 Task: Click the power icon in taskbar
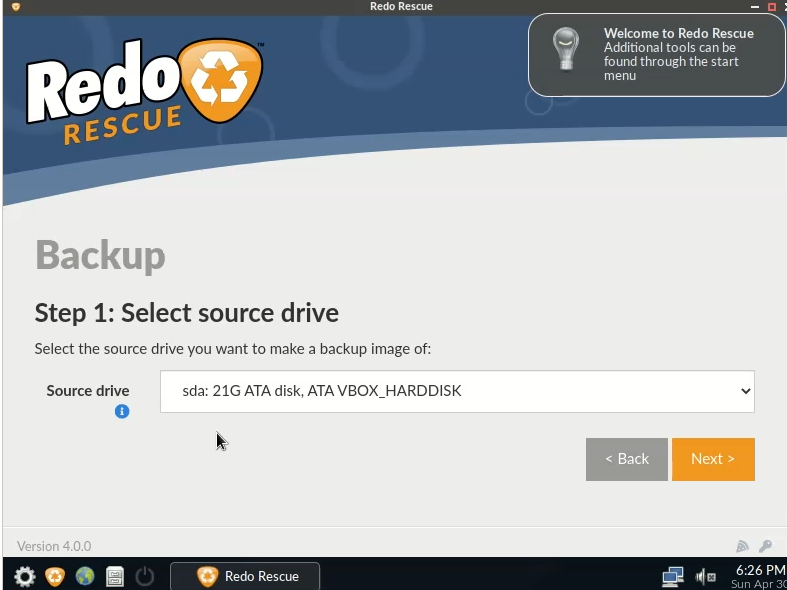coord(145,576)
